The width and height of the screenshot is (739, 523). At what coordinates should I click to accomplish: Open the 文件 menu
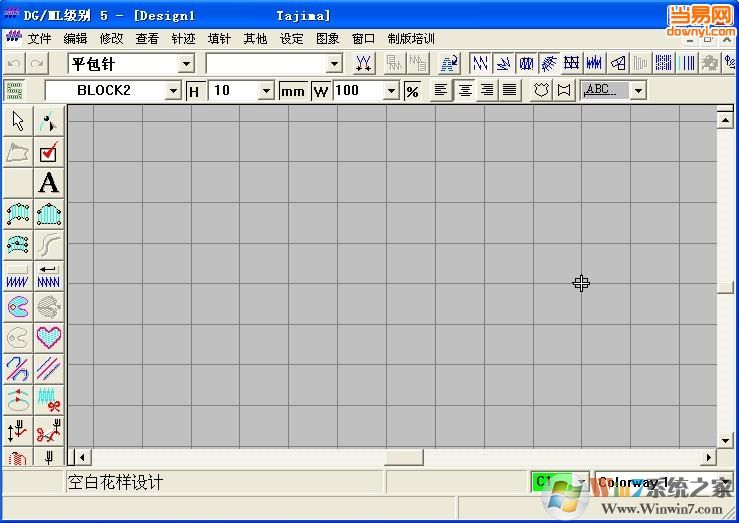pyautogui.click(x=39, y=39)
